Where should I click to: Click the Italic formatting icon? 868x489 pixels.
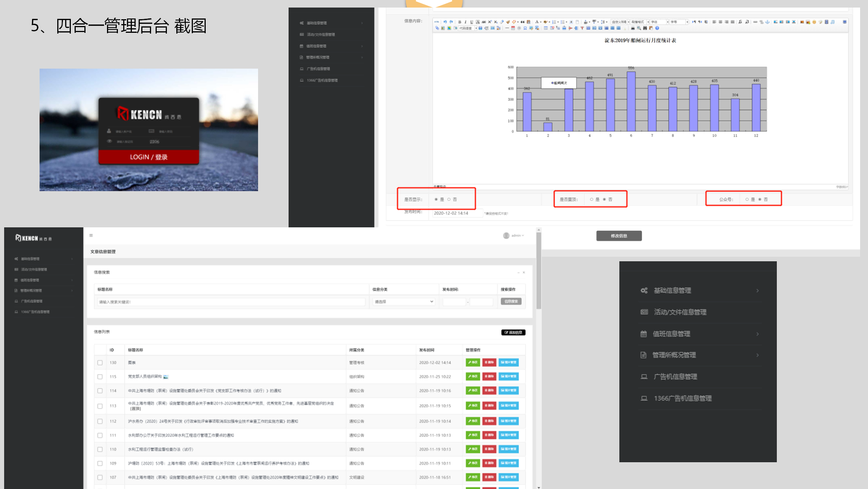(x=466, y=22)
